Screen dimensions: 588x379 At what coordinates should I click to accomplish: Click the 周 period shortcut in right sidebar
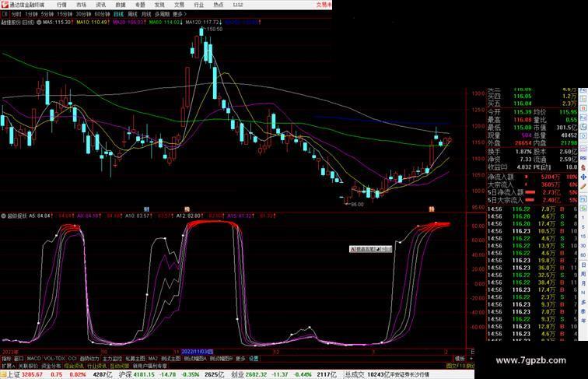tap(583, 274)
